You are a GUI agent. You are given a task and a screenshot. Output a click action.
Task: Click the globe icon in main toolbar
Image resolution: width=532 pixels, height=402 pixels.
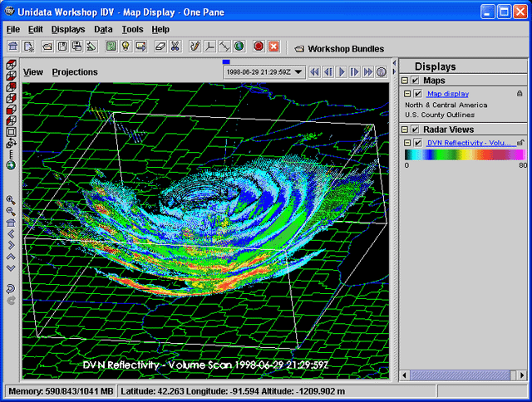239,47
